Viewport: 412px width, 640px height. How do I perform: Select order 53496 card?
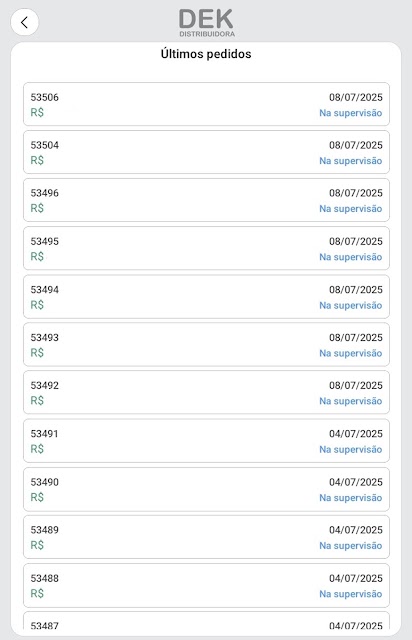point(206,200)
